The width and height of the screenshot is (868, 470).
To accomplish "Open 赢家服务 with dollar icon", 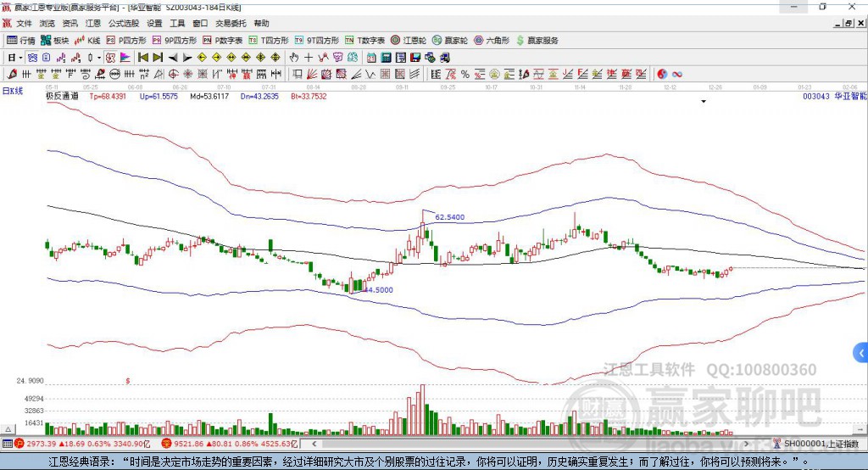I will 537,41.
